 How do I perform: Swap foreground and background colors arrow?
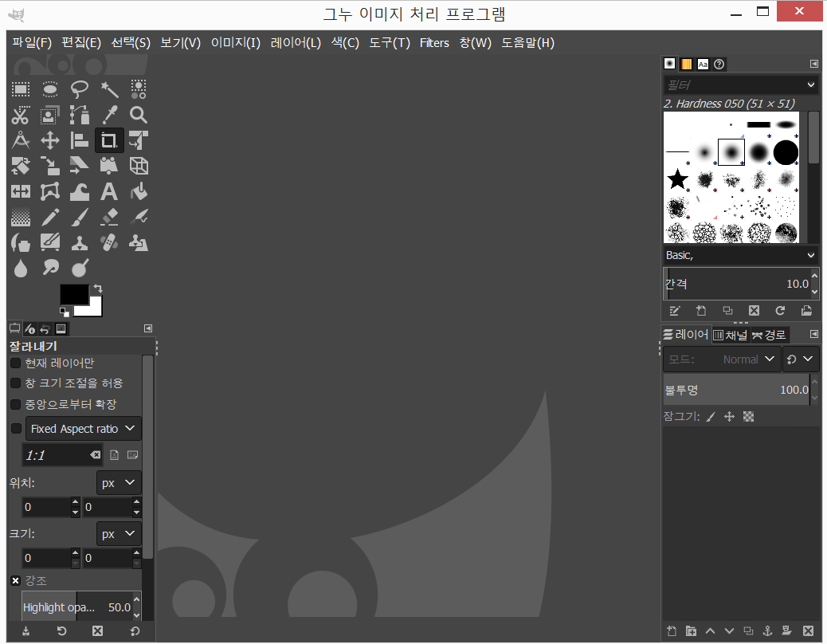(x=97, y=289)
